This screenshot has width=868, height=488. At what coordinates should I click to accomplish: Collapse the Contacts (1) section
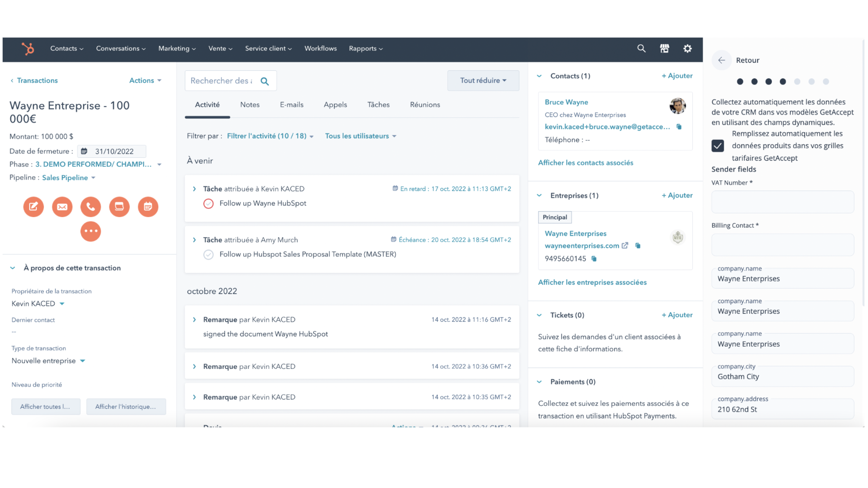point(539,76)
